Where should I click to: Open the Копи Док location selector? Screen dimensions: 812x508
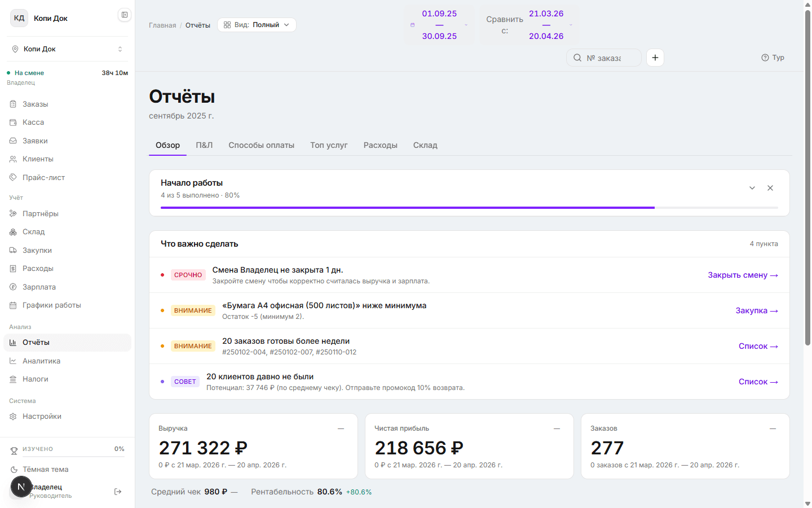[68, 49]
